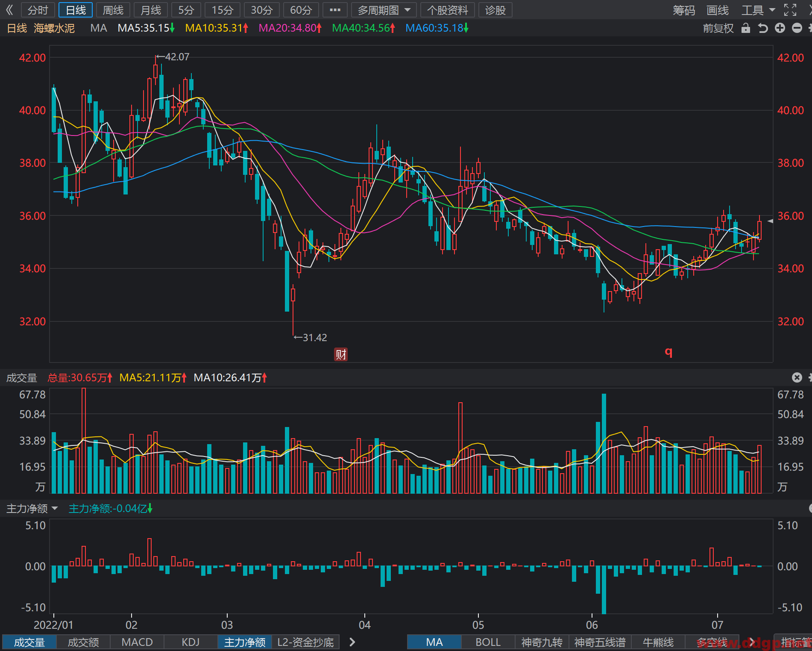The image size is (812, 651).
Task: Switch to the 周线 weekly tab
Action: [113, 10]
